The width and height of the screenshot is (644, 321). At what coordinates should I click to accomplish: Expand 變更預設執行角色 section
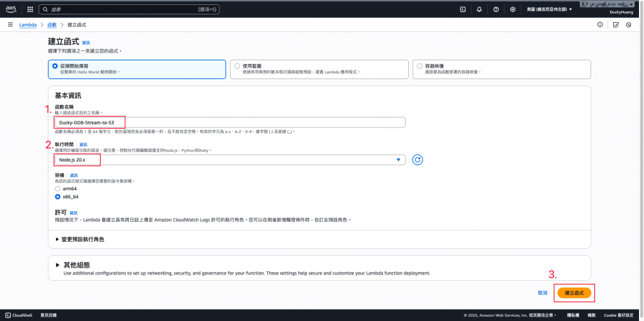80,239
